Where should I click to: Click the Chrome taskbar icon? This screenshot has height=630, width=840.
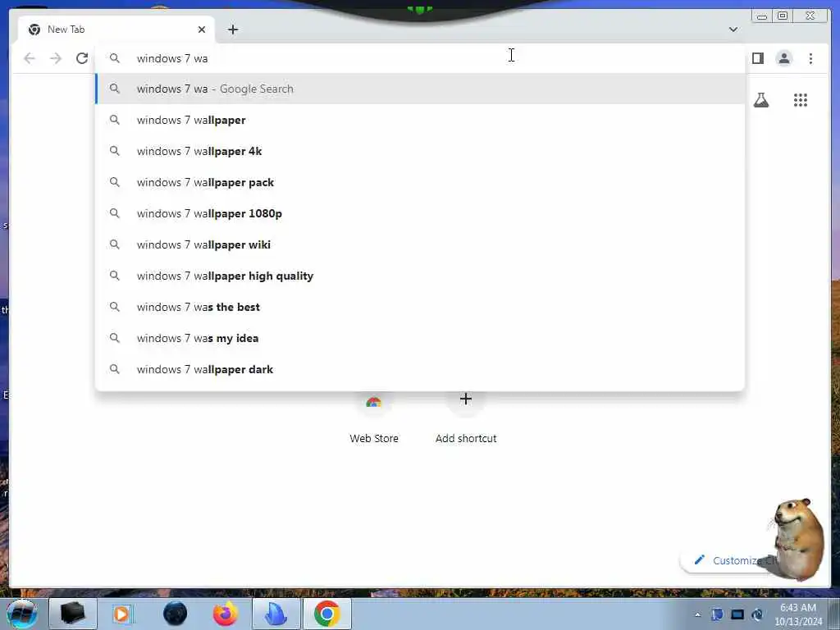coord(327,614)
